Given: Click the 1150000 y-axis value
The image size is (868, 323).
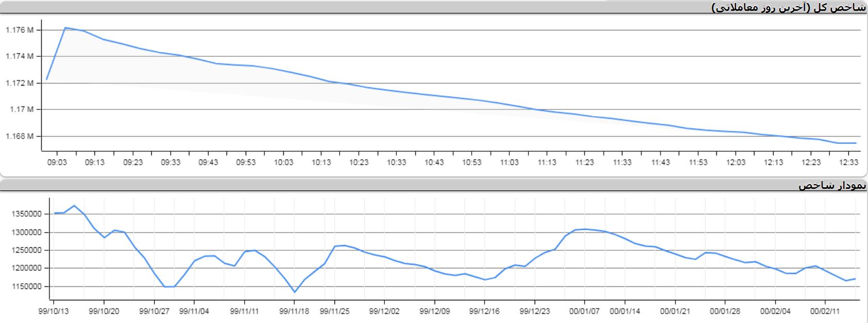Looking at the screenshot, I should tap(26, 286).
